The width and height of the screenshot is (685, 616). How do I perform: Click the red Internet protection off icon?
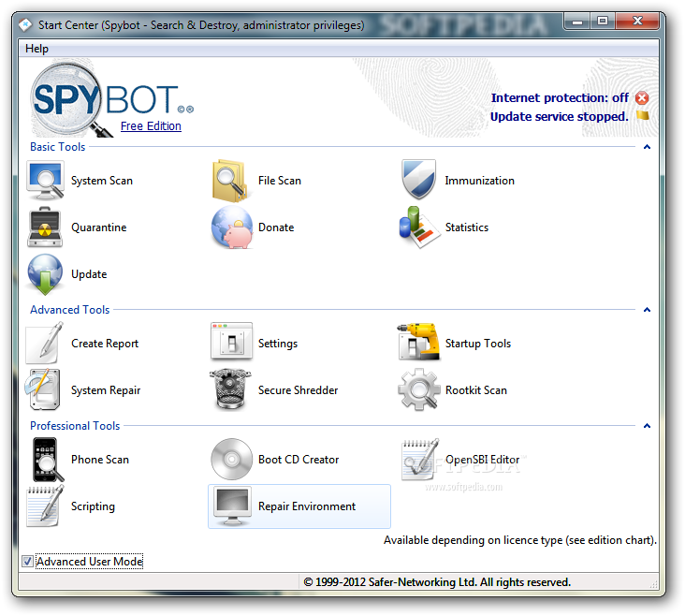click(642, 98)
